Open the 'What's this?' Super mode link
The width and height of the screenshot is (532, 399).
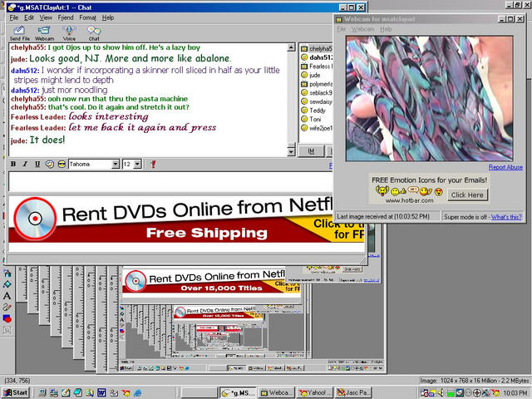click(506, 217)
